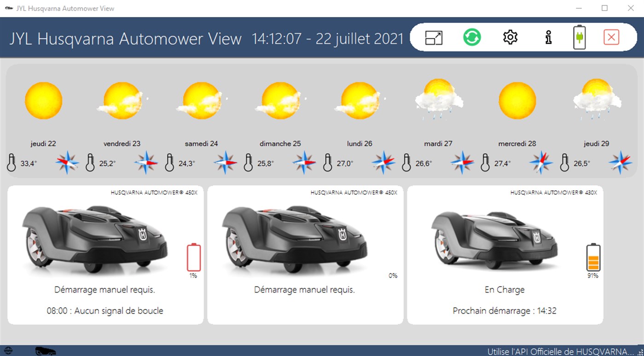Click the '0%' battery percentage text

coord(393,276)
